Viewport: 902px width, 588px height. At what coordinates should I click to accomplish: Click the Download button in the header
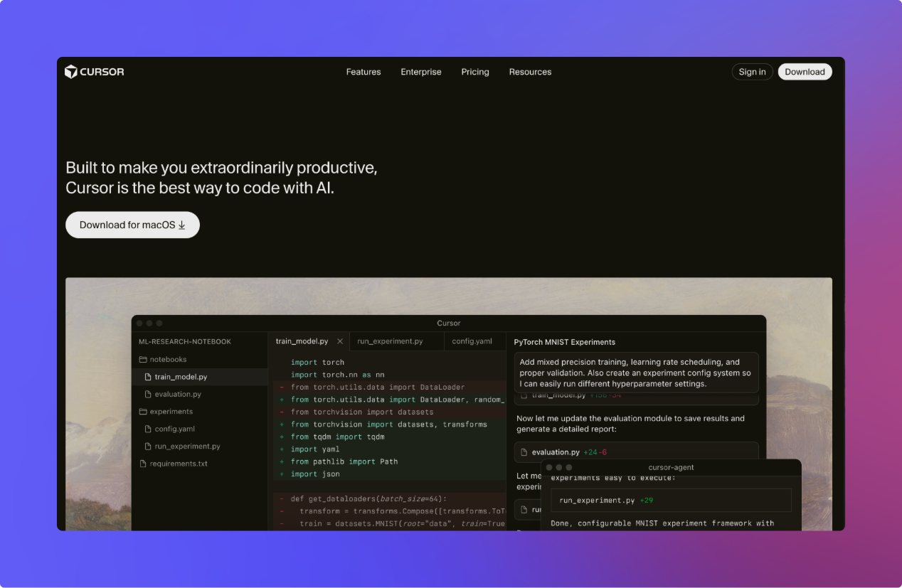click(805, 72)
